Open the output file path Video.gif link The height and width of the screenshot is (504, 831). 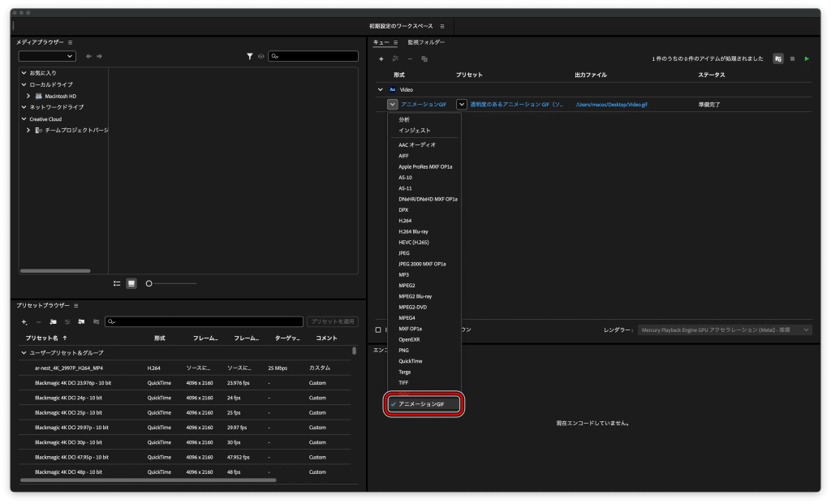[x=611, y=105]
